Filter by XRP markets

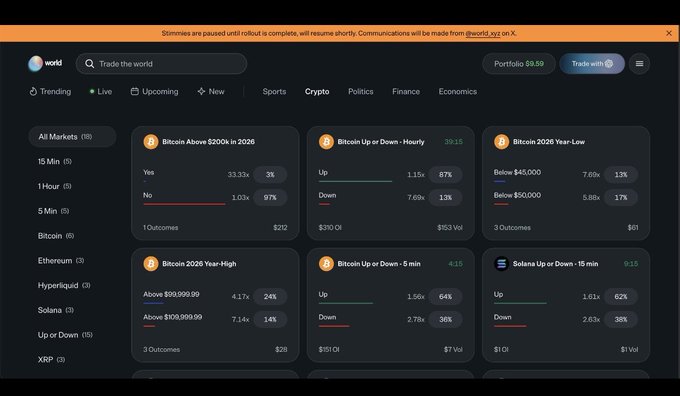click(51, 360)
